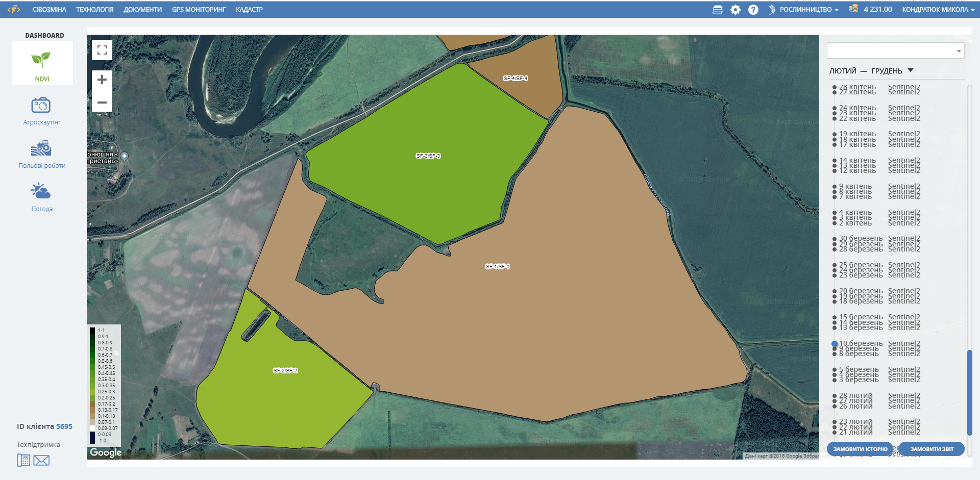Click the ЗАМОВИТИ ІСТОРІЮ button

pyautogui.click(x=860, y=449)
